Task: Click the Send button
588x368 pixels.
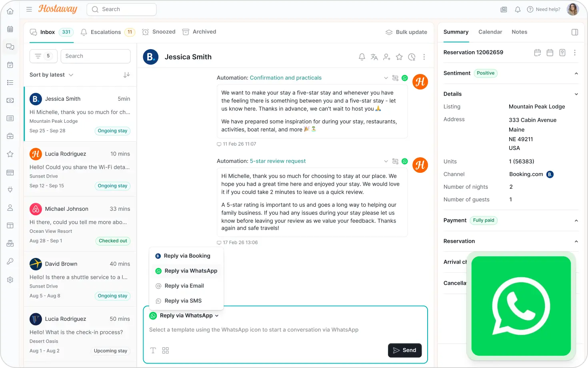Action: [x=405, y=350]
